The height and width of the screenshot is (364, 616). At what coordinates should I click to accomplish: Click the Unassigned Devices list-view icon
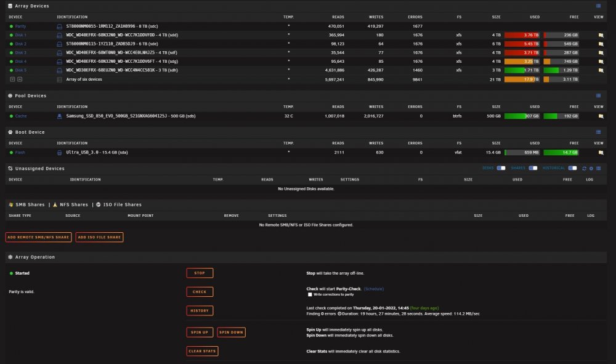[x=598, y=169]
